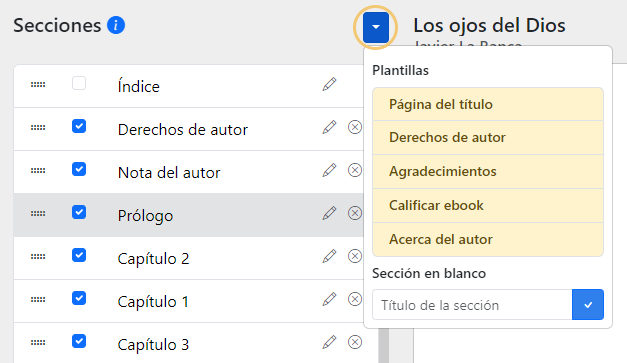627x363 pixels.
Task: Delete the Capítulo 1 section
Action: click(x=355, y=299)
